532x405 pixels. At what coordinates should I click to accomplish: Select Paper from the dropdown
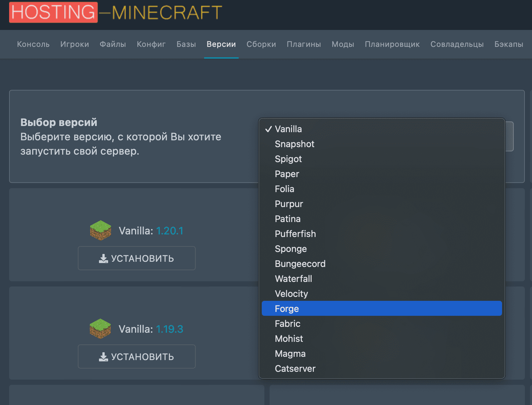click(382, 174)
